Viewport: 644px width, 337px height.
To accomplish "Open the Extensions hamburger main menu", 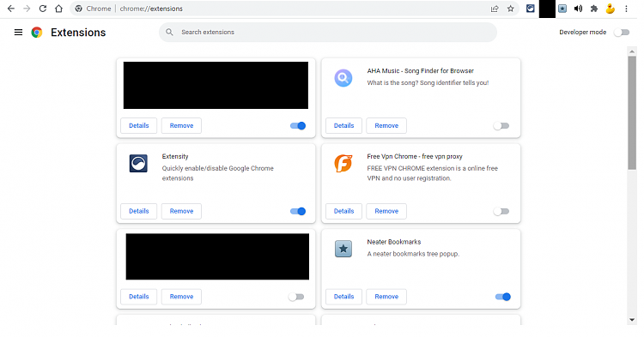I will [x=18, y=33].
